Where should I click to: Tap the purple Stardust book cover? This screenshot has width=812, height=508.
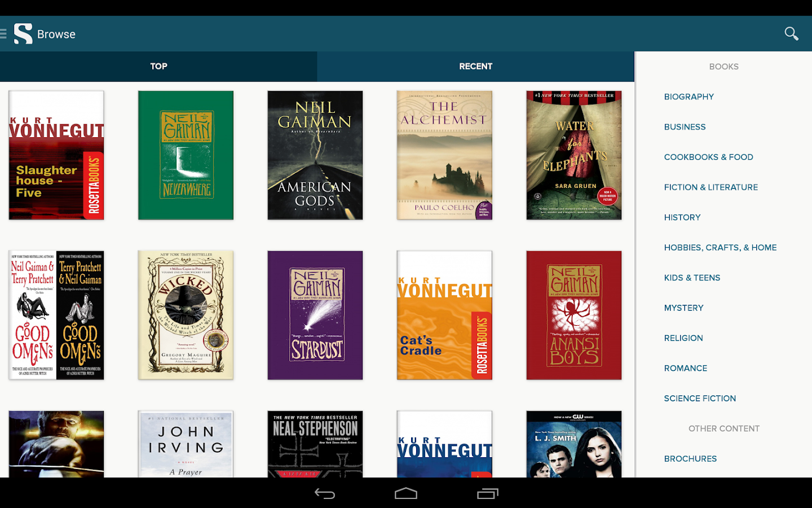tap(315, 315)
